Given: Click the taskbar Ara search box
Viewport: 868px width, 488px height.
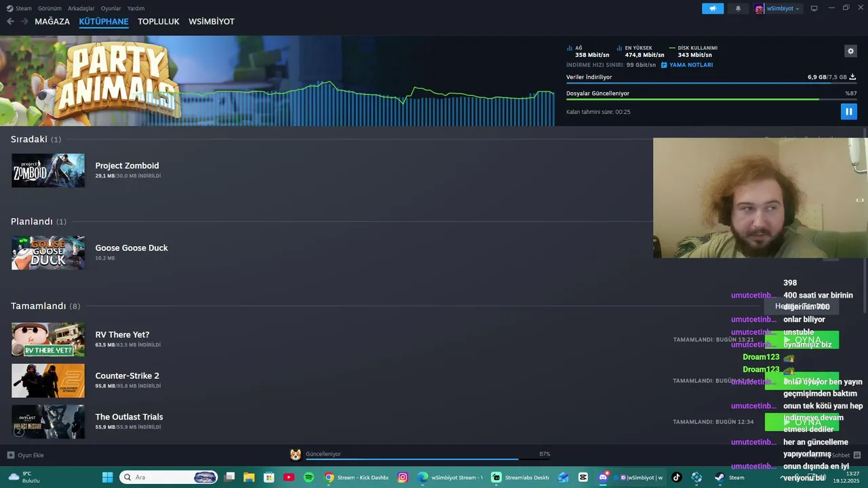Looking at the screenshot, I should (169, 477).
